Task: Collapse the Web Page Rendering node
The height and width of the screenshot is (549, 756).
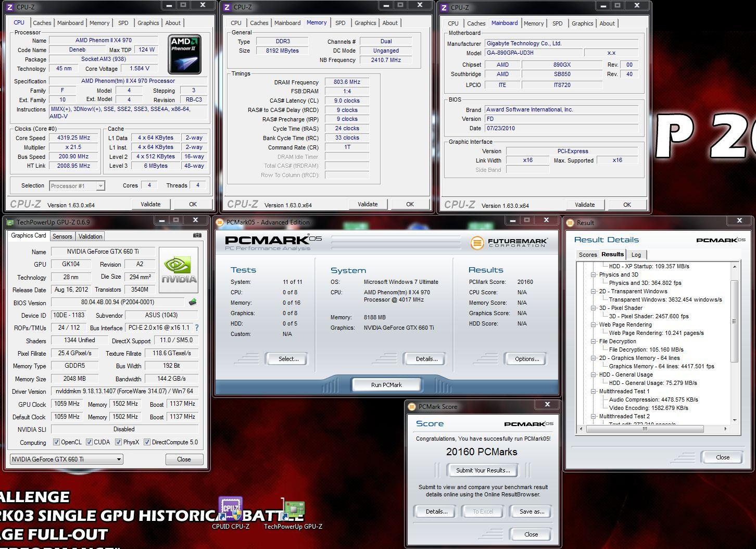Action: click(x=593, y=325)
